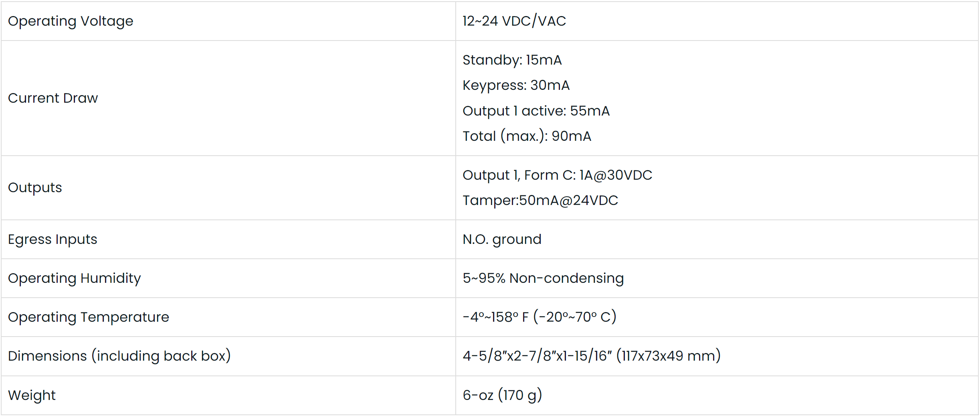
Task: Click the Operating Voltage row label
Action: 71,21
